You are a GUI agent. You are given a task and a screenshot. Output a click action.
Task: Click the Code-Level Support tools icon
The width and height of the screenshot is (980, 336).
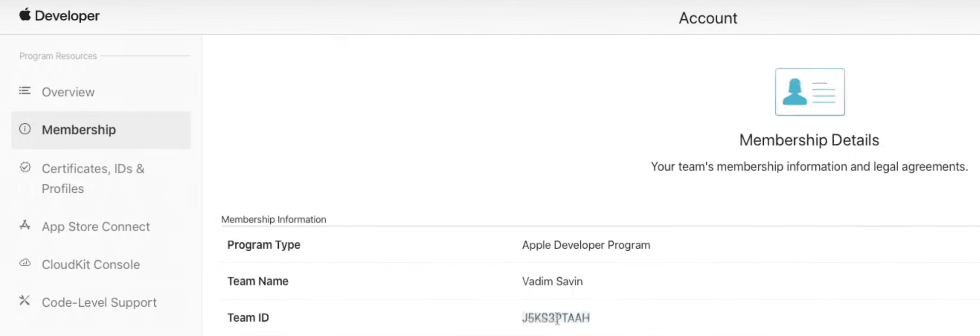coord(25,300)
